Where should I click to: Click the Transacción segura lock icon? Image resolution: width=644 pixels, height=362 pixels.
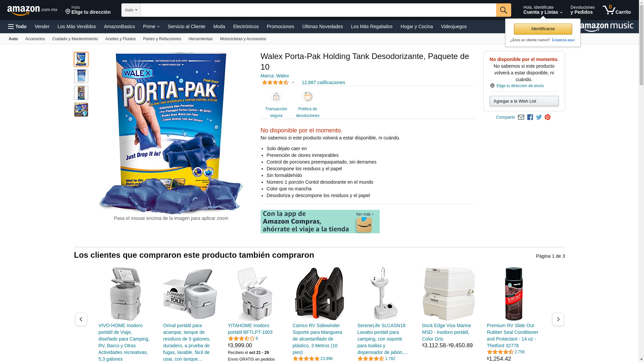(276, 97)
